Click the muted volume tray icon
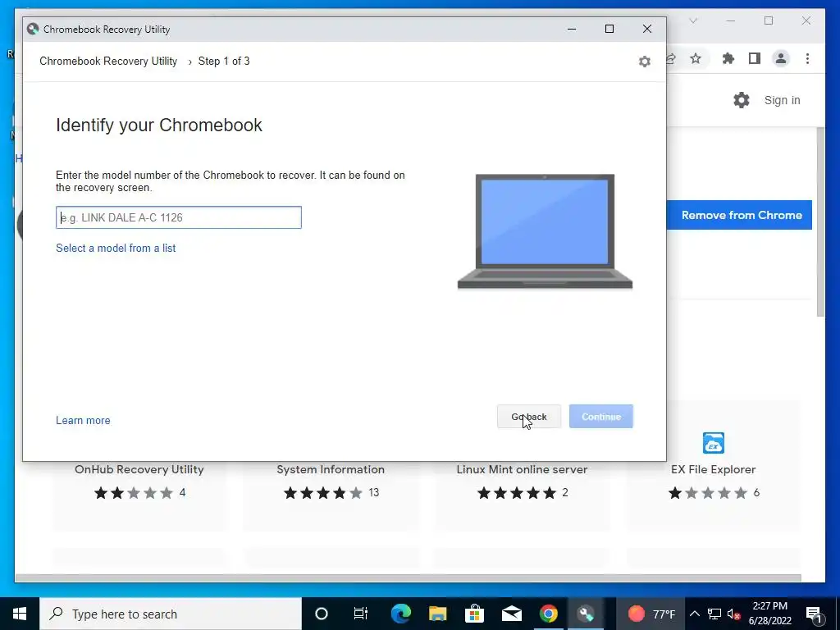 (734, 614)
